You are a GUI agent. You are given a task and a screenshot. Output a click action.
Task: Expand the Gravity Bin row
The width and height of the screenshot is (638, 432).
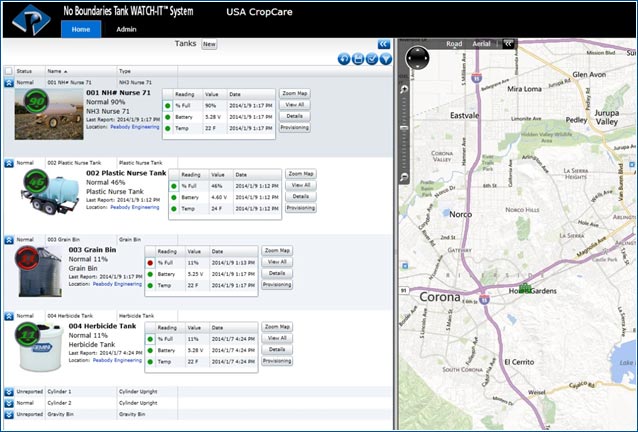tap(9, 415)
